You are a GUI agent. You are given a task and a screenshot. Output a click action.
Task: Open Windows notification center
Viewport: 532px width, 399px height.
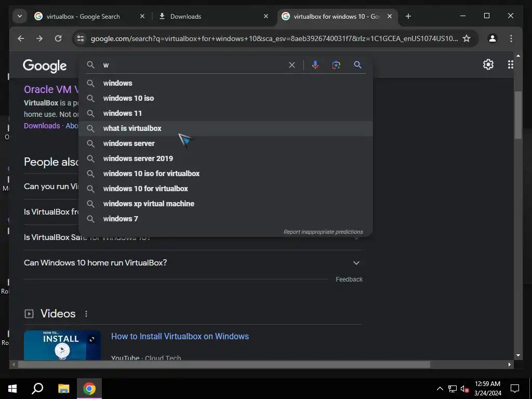tap(515, 389)
